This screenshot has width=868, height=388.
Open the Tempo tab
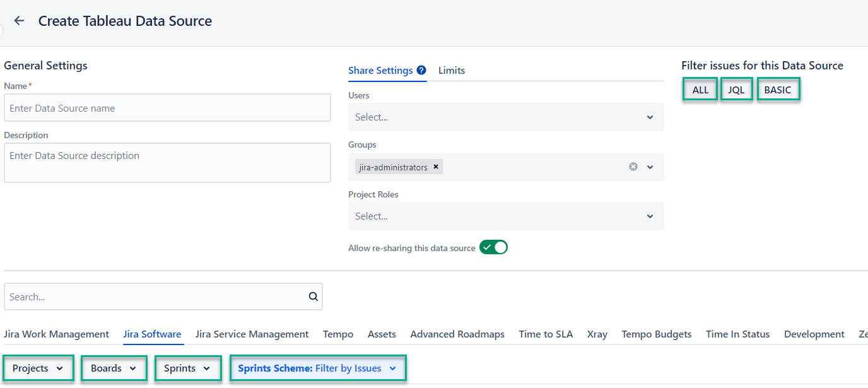pyautogui.click(x=338, y=334)
